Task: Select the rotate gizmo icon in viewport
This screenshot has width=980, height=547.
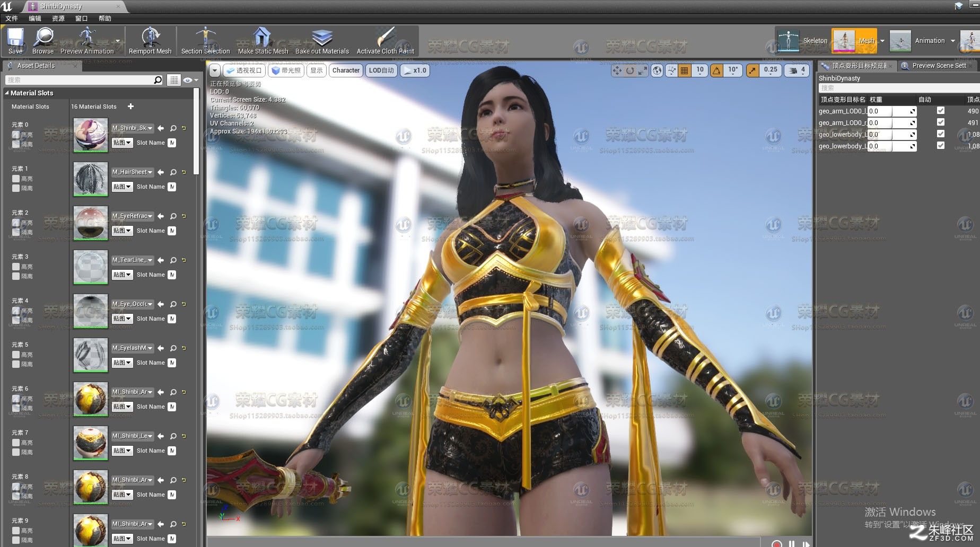Action: [629, 70]
